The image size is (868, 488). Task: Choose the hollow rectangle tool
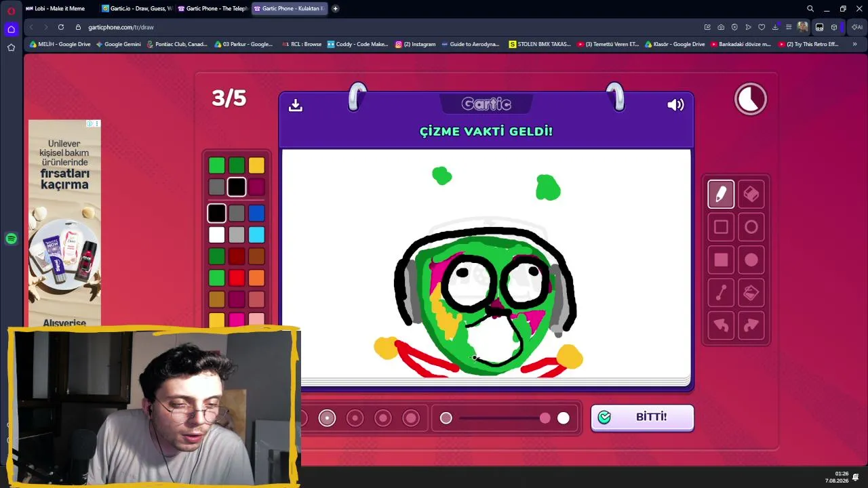point(721,227)
